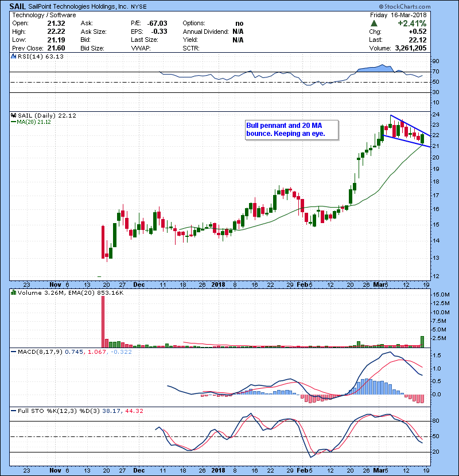Image resolution: width=459 pixels, height=476 pixels.
Task: Click the 1.5 level on MACD axis
Action: click(x=437, y=355)
